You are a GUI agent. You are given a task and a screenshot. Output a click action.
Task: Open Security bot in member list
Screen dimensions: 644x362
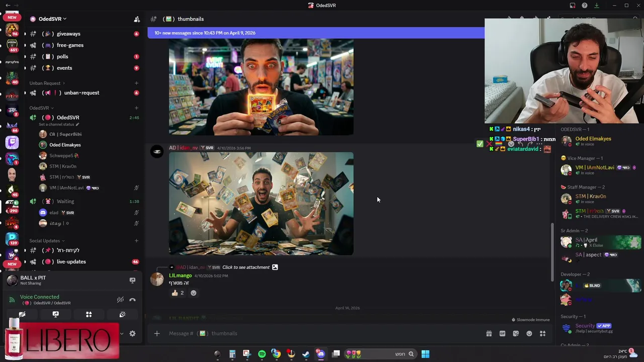click(599, 328)
